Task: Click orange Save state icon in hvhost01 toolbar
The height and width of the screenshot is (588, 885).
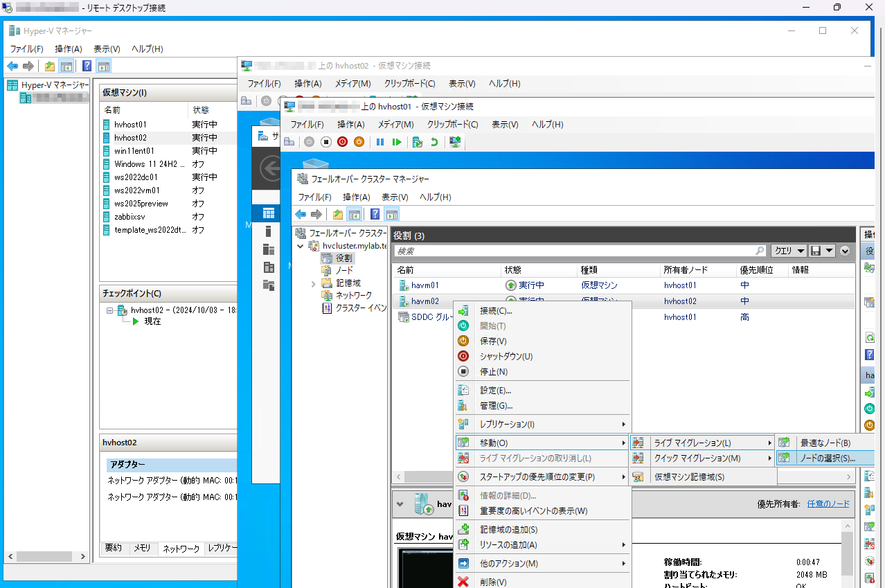Action: click(359, 142)
